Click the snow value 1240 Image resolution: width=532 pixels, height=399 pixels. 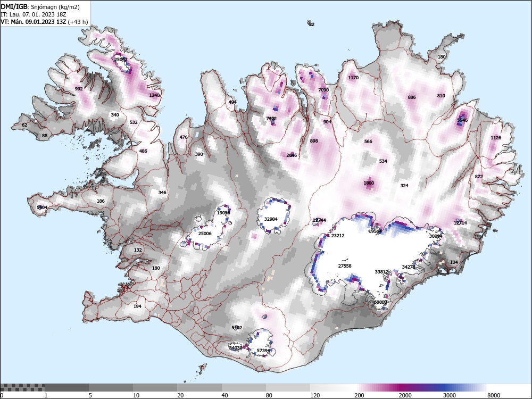pyautogui.click(x=154, y=95)
